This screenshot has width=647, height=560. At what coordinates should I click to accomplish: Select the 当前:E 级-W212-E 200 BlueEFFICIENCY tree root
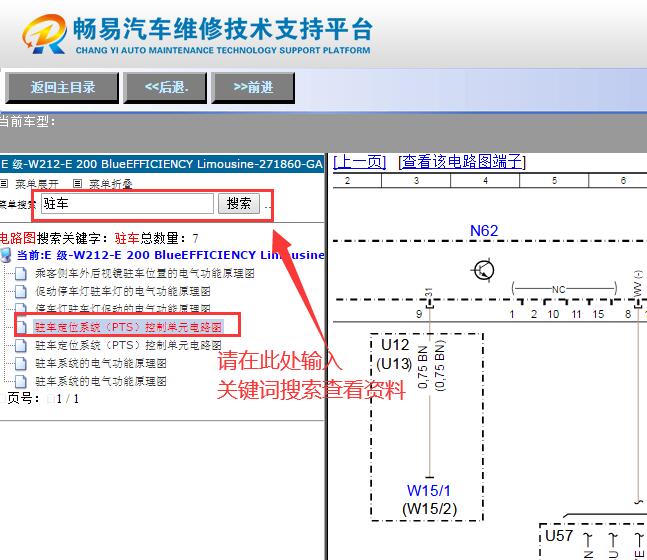pos(170,255)
